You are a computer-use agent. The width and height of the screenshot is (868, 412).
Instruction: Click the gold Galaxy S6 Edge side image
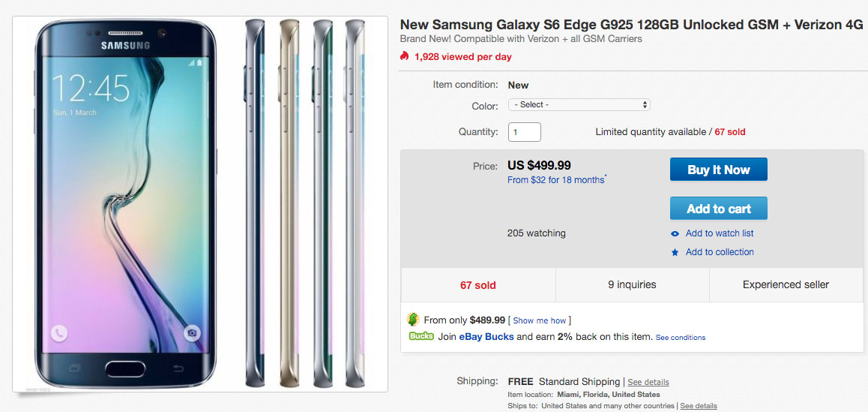(289, 203)
